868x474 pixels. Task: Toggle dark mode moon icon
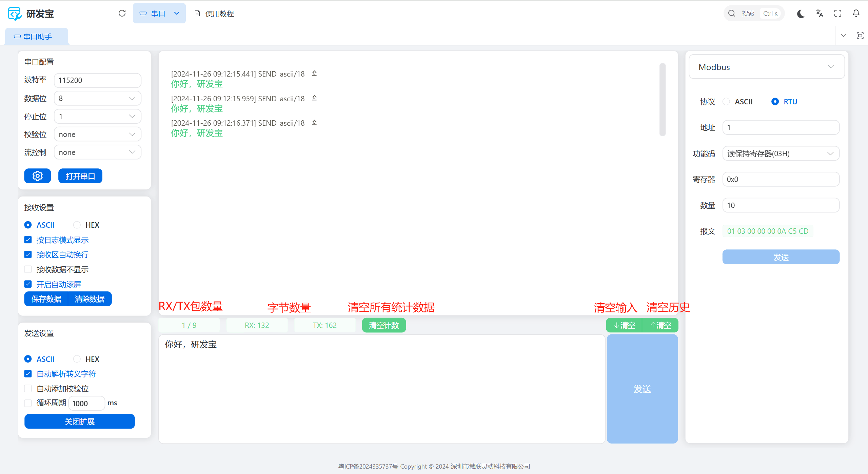tap(801, 14)
